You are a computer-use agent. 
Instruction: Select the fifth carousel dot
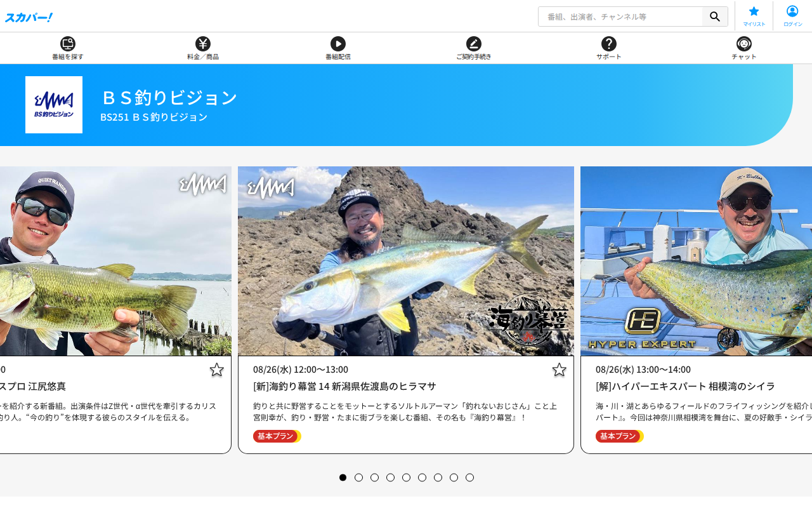pos(406,478)
